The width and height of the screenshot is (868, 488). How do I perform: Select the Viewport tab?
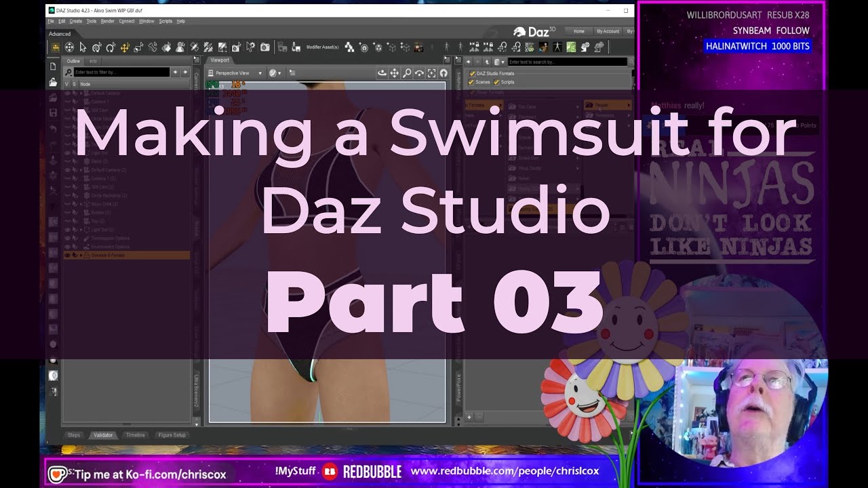pos(220,60)
